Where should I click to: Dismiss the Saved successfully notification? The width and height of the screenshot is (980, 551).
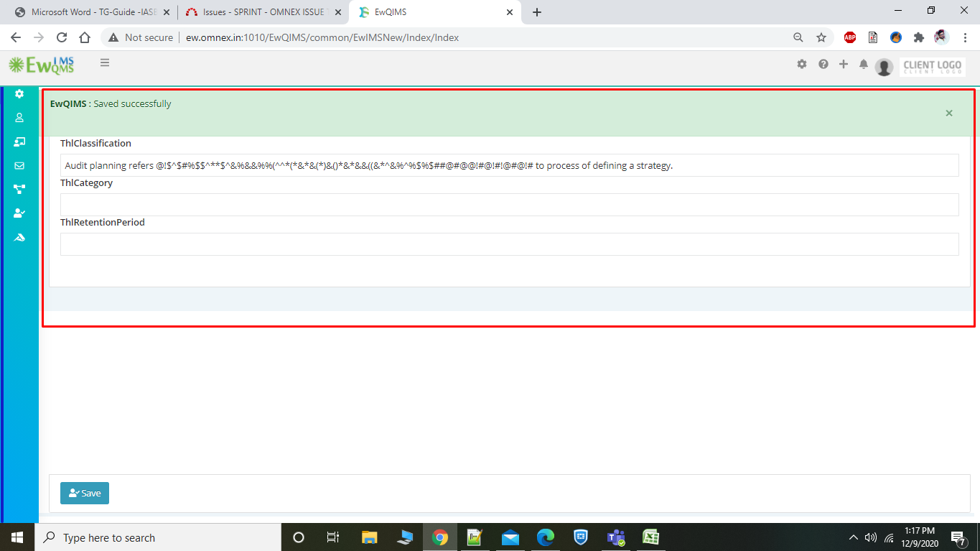949,113
